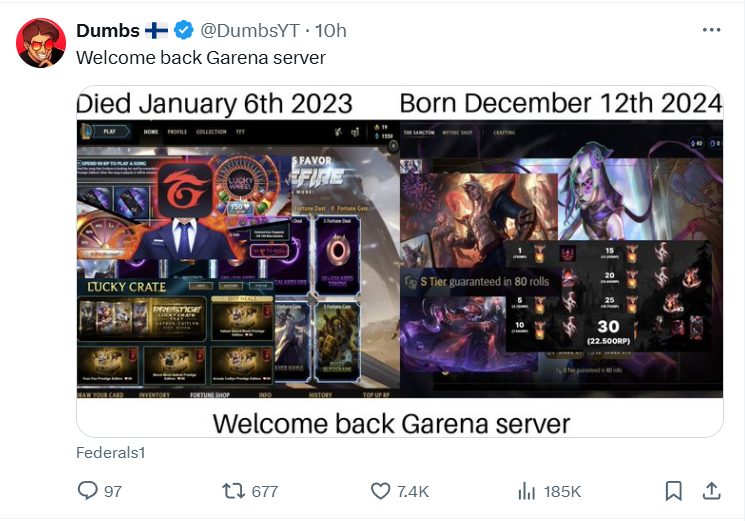Screen dimensions: 745x521
Task: Click the reply speech bubble icon
Action: [x=87, y=491]
